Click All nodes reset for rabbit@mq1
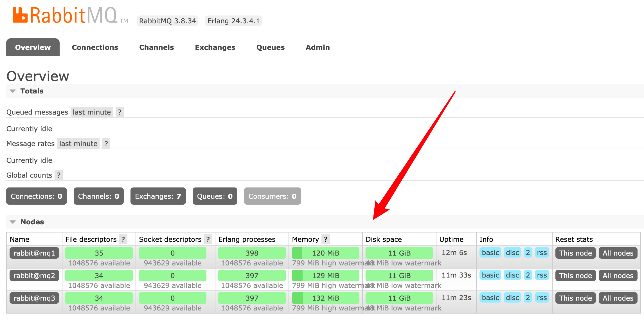 [618, 253]
